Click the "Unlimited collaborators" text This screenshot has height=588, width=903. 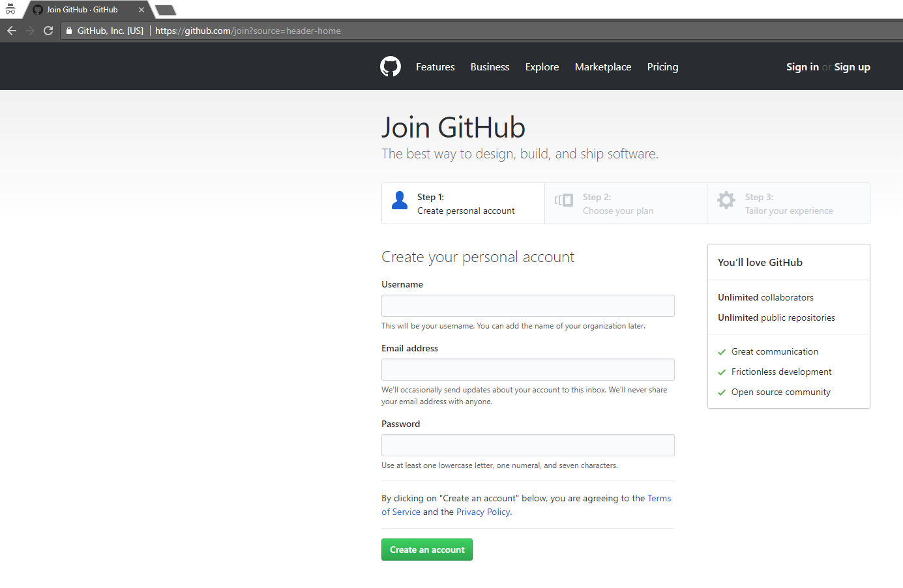pos(765,297)
